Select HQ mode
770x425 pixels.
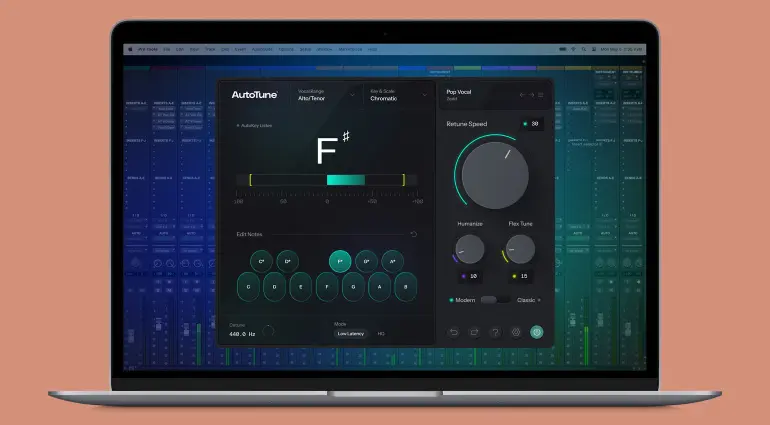pyautogui.click(x=381, y=333)
